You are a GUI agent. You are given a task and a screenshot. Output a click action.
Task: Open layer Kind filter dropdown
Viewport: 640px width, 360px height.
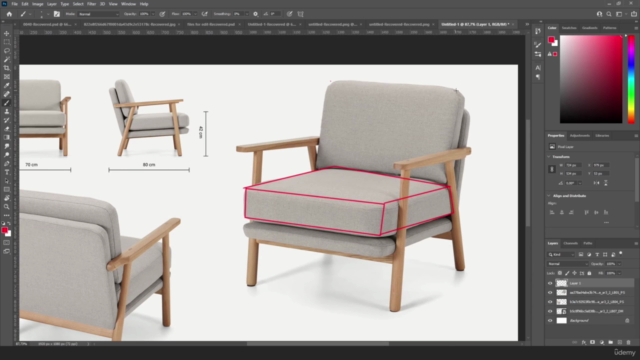[x=561, y=254]
